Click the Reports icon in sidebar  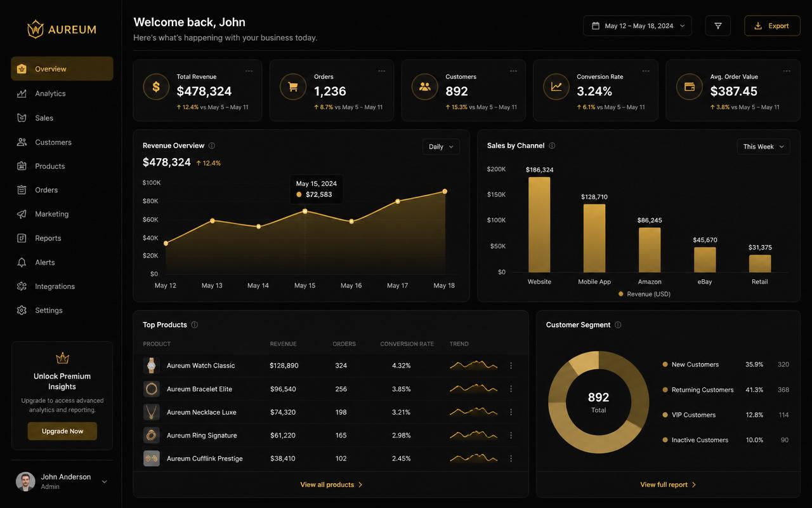pos(22,238)
